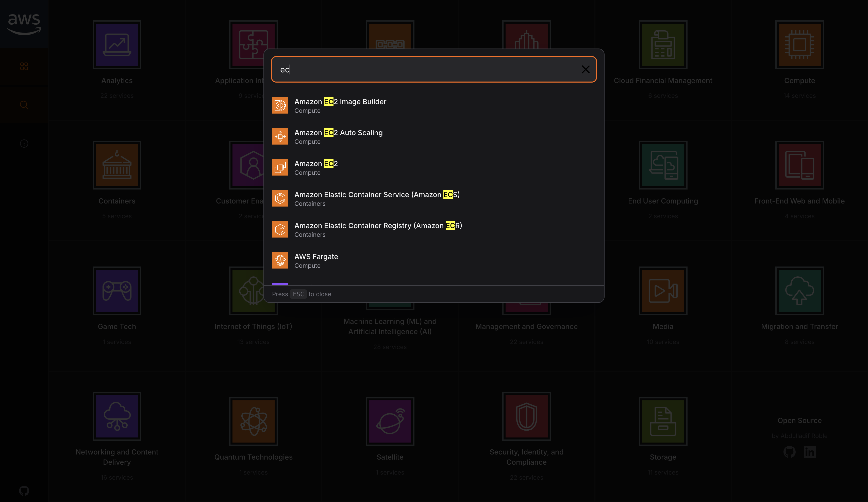Click the Amazon ECS service icon
The image size is (868, 502).
click(280, 199)
